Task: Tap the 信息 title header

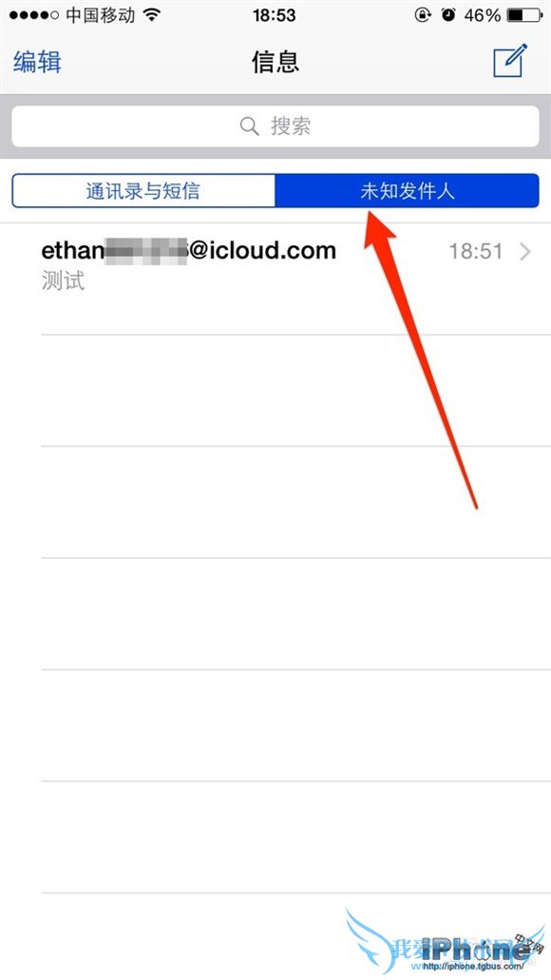Action: point(275,62)
